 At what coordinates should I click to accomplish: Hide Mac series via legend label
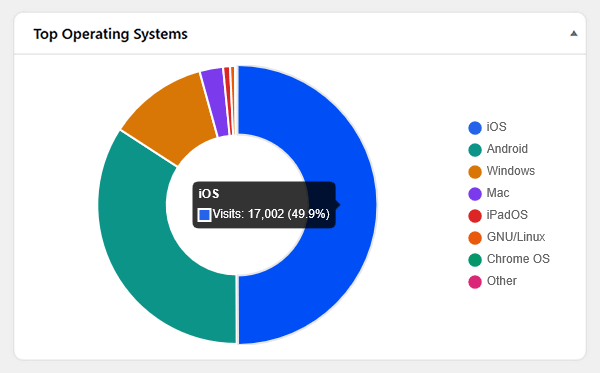click(x=498, y=193)
